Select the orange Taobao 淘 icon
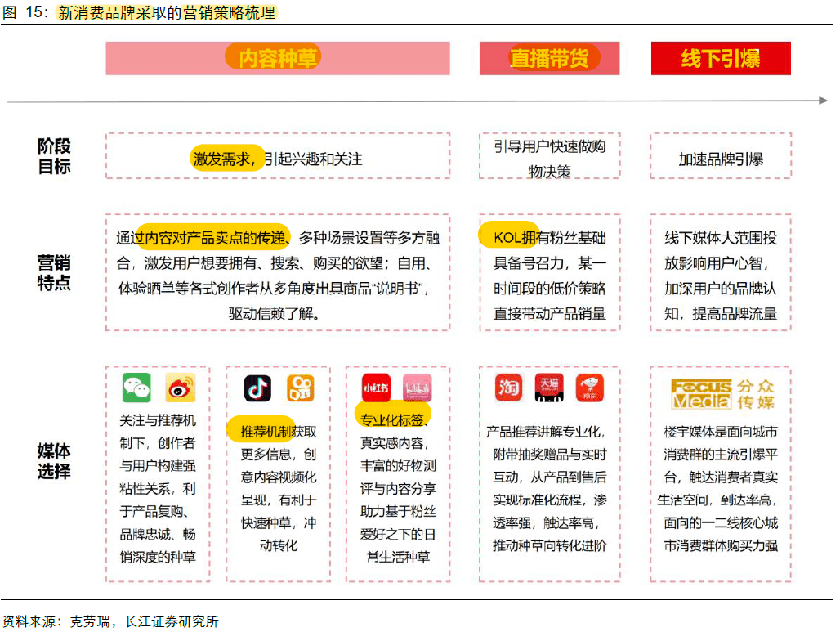 pos(508,388)
